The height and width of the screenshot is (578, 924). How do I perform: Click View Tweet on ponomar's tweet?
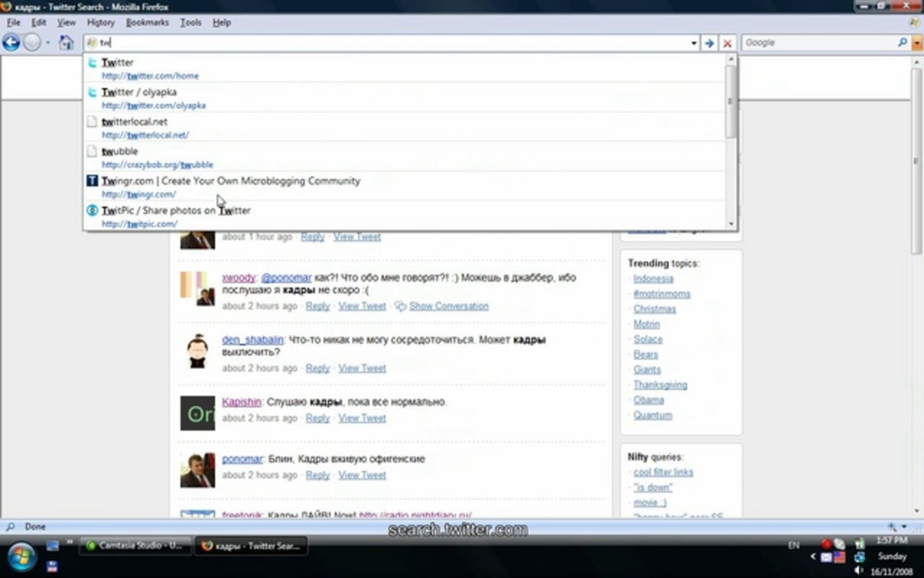pyautogui.click(x=362, y=475)
